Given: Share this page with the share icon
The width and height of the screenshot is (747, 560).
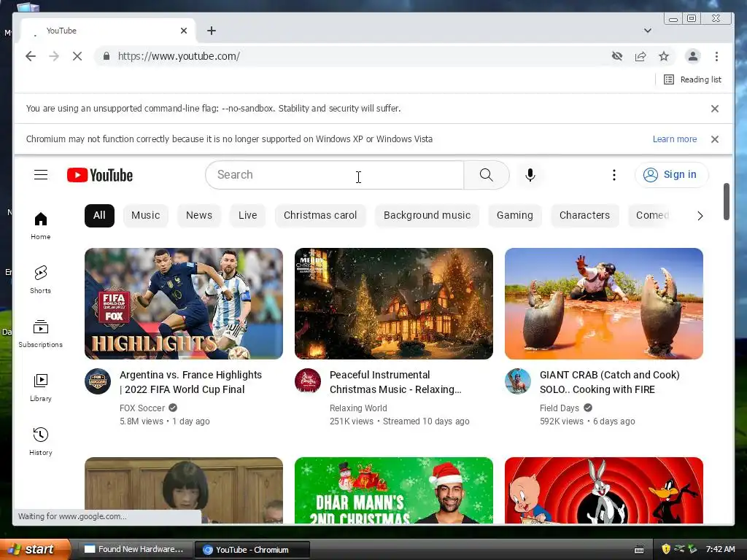Looking at the screenshot, I should (x=640, y=56).
